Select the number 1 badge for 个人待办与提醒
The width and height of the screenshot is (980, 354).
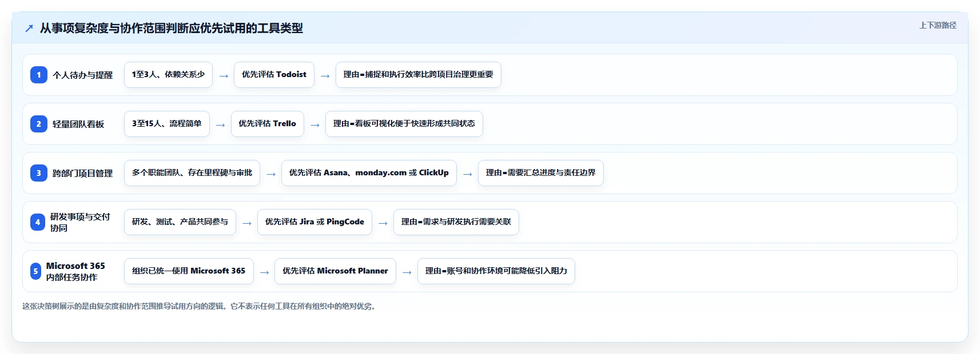[39, 75]
